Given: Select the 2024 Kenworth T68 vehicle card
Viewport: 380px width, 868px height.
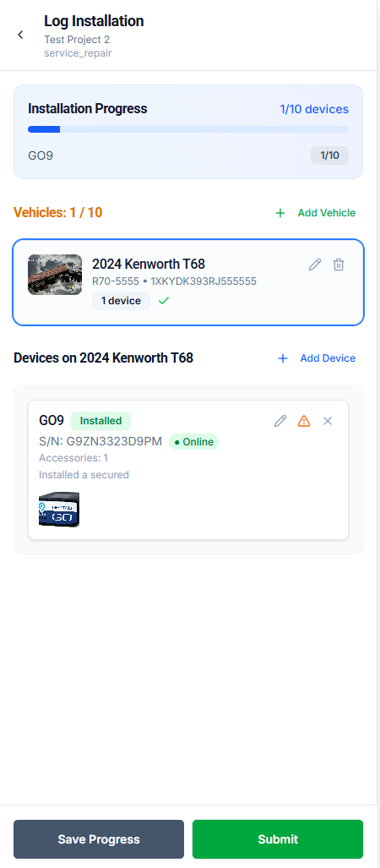Looking at the screenshot, I should (x=188, y=281).
